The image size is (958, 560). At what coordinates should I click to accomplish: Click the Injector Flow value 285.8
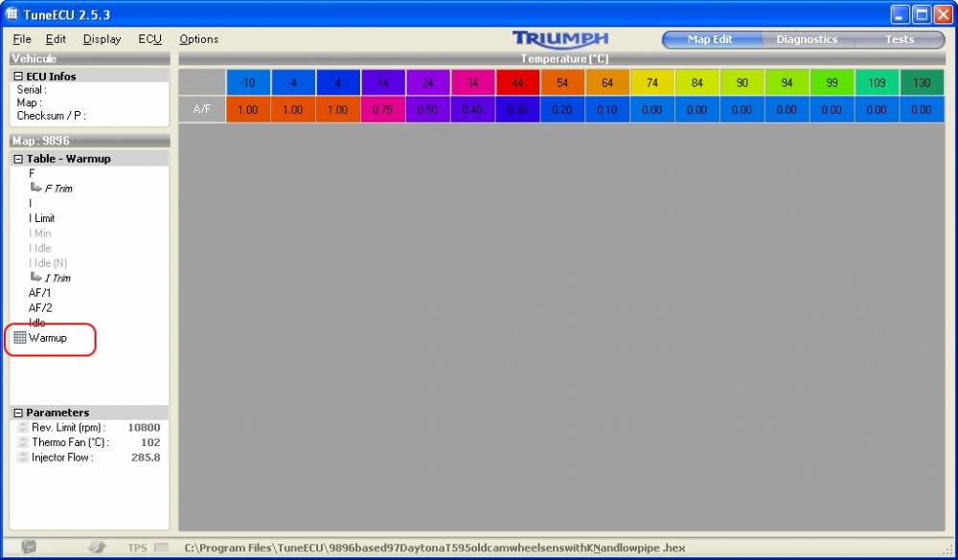tap(146, 458)
